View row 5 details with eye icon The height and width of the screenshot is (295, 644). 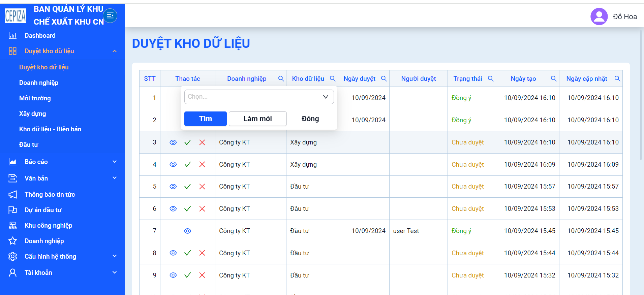173,187
